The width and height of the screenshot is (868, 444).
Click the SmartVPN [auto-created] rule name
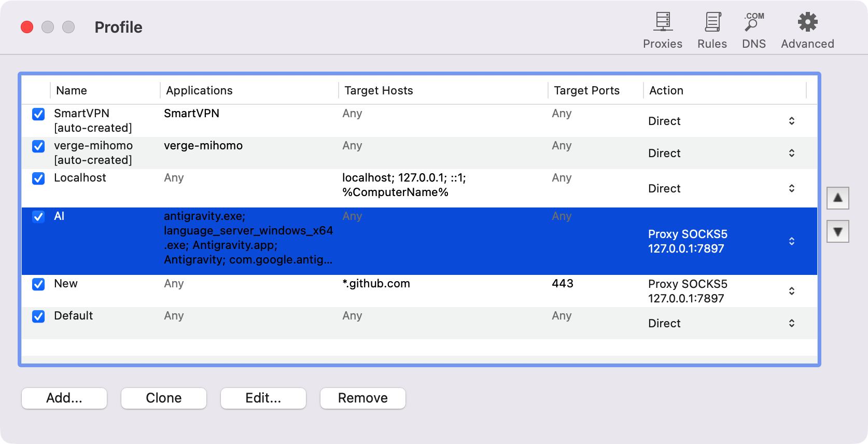[93, 121]
